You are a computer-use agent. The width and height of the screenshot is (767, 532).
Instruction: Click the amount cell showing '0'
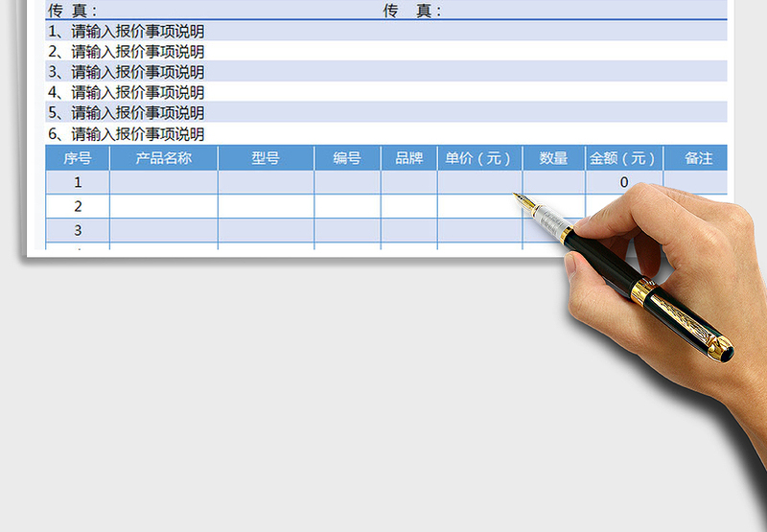tap(624, 182)
